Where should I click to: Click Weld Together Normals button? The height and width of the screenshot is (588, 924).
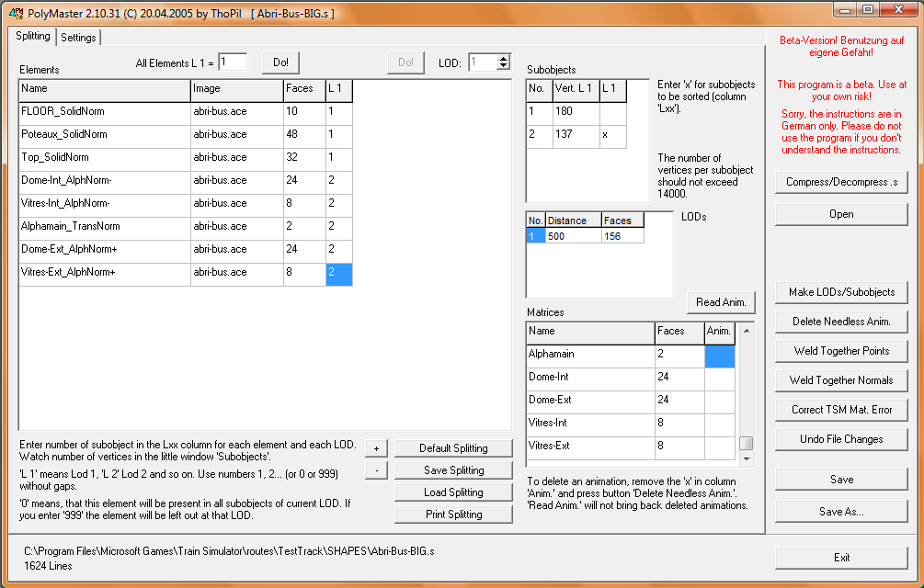tap(841, 380)
